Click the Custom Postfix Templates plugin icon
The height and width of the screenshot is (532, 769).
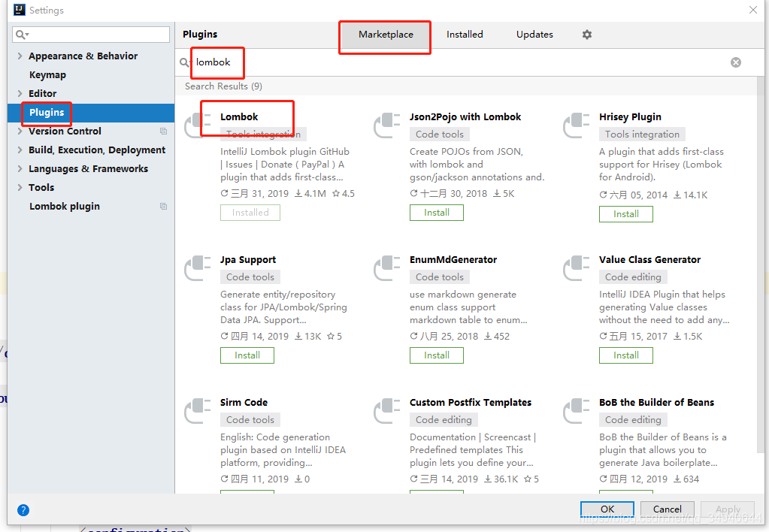tap(386, 410)
